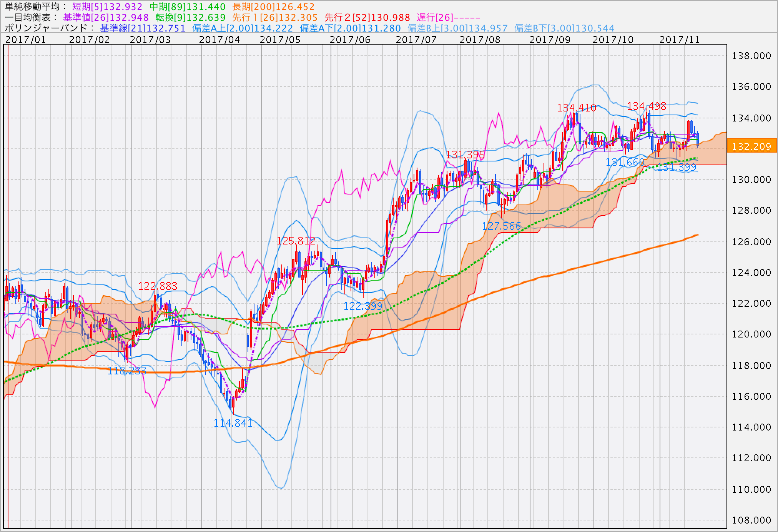This screenshot has width=778, height=532.
Task: Click the 2017/01 date label
Action: tap(25, 40)
